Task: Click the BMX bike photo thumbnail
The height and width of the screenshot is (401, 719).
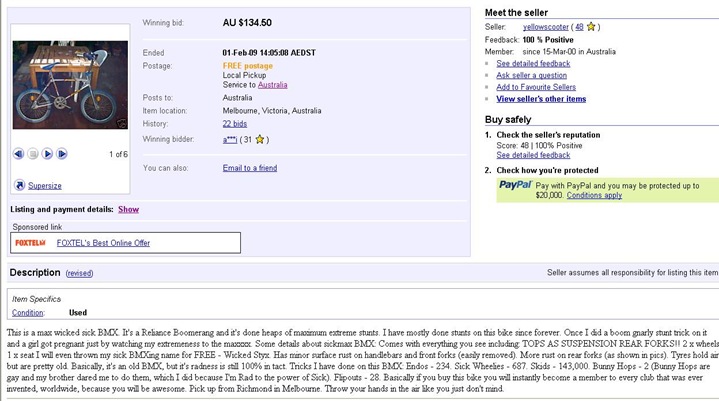Action: (70, 85)
